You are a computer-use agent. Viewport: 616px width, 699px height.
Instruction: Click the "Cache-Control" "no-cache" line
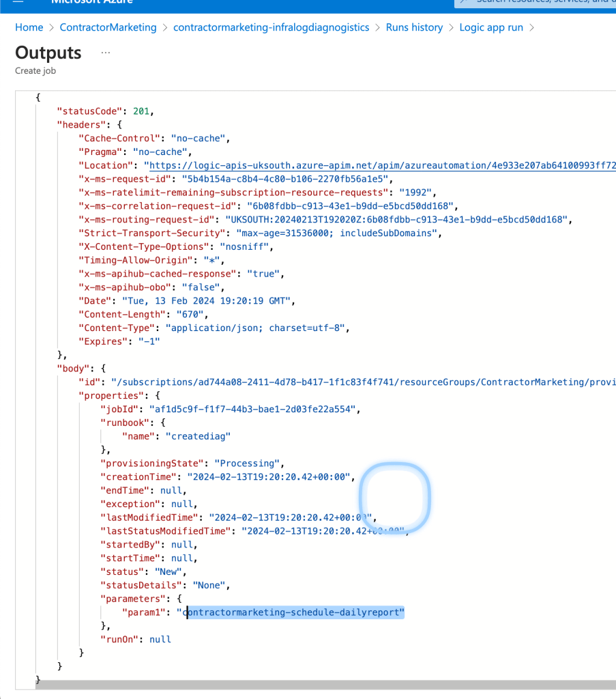tap(154, 138)
